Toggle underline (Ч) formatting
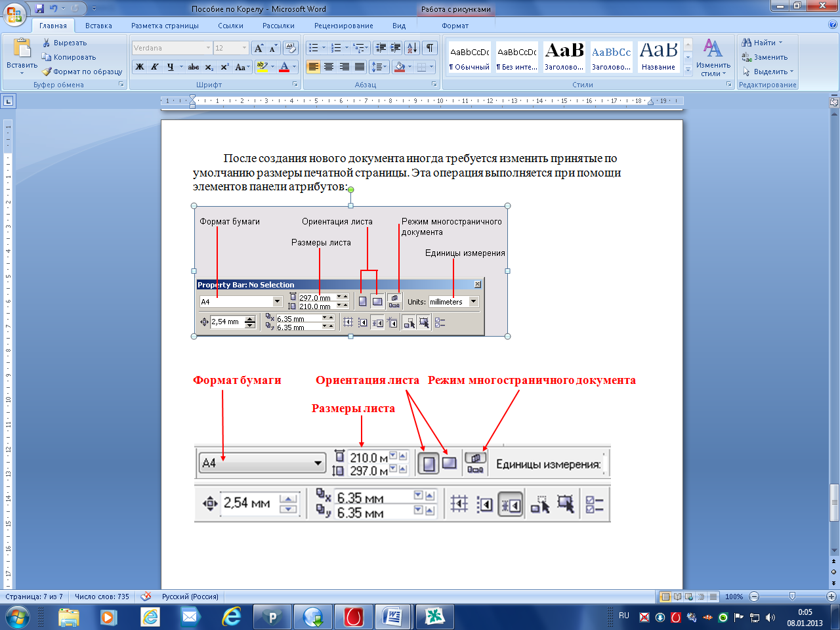 click(x=170, y=67)
